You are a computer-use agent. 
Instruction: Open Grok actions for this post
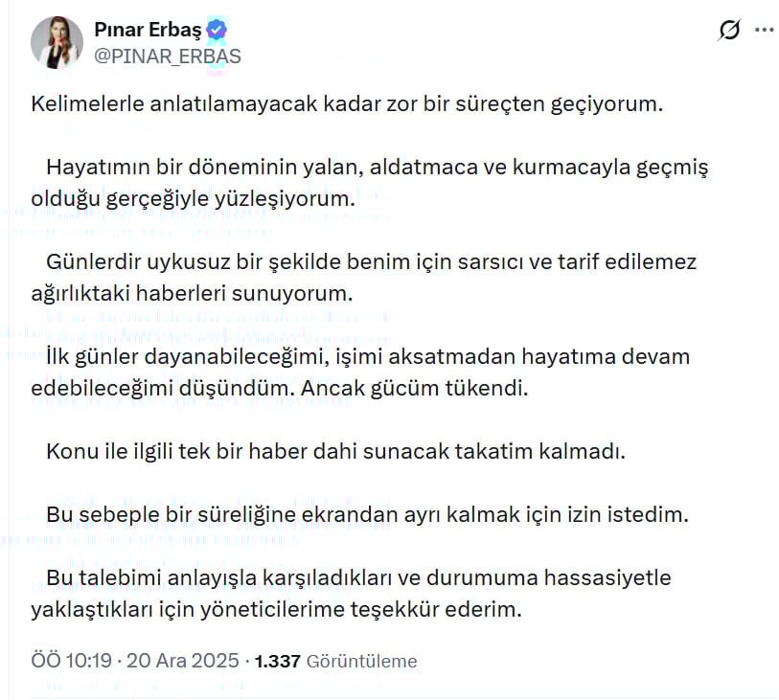coord(729,31)
